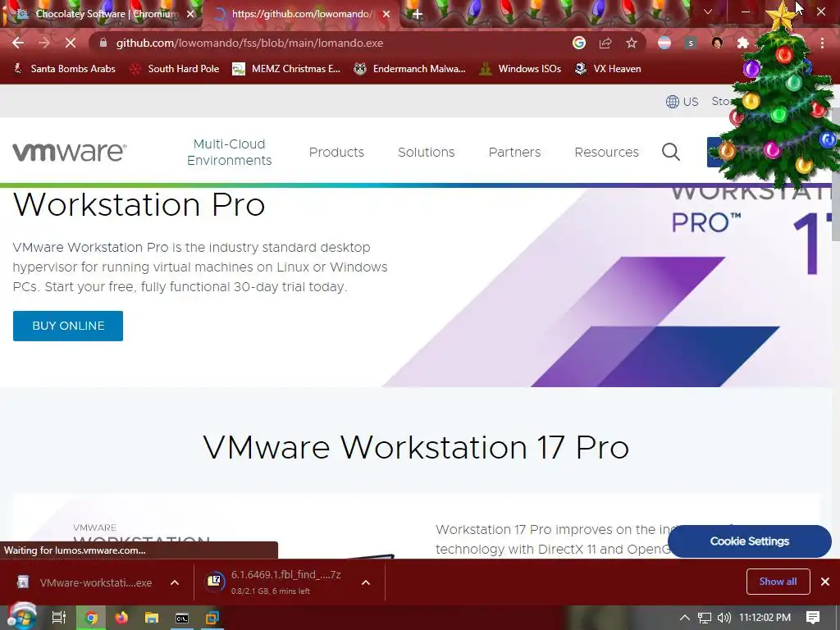The height and width of the screenshot is (630, 840).
Task: Open File Explorer from the taskbar
Action: coord(152,618)
